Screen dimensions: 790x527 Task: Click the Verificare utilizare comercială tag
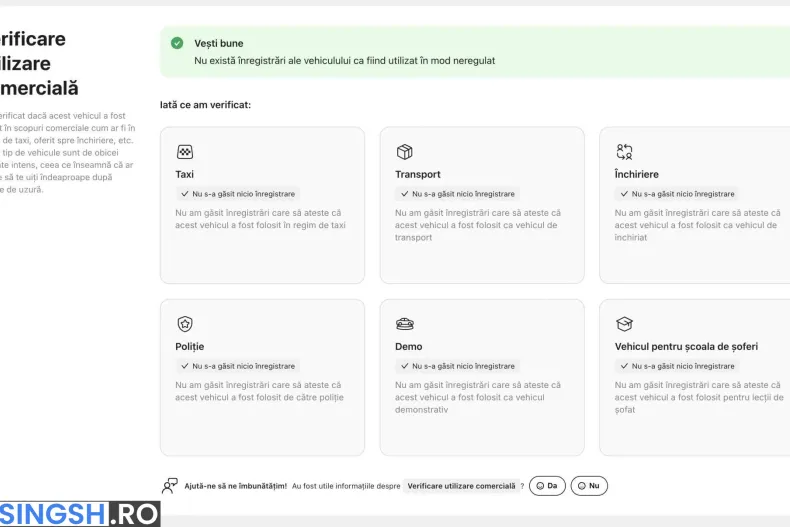click(461, 486)
